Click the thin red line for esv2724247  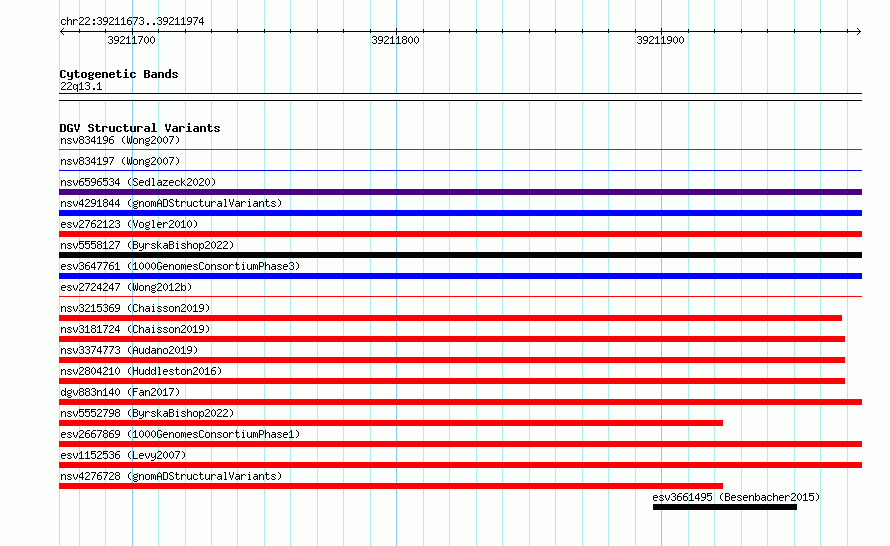[x=460, y=296]
